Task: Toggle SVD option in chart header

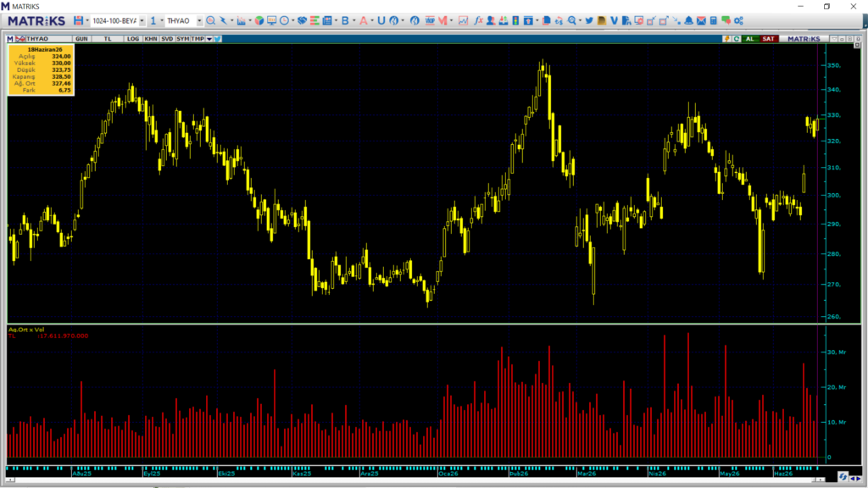Action: point(167,39)
